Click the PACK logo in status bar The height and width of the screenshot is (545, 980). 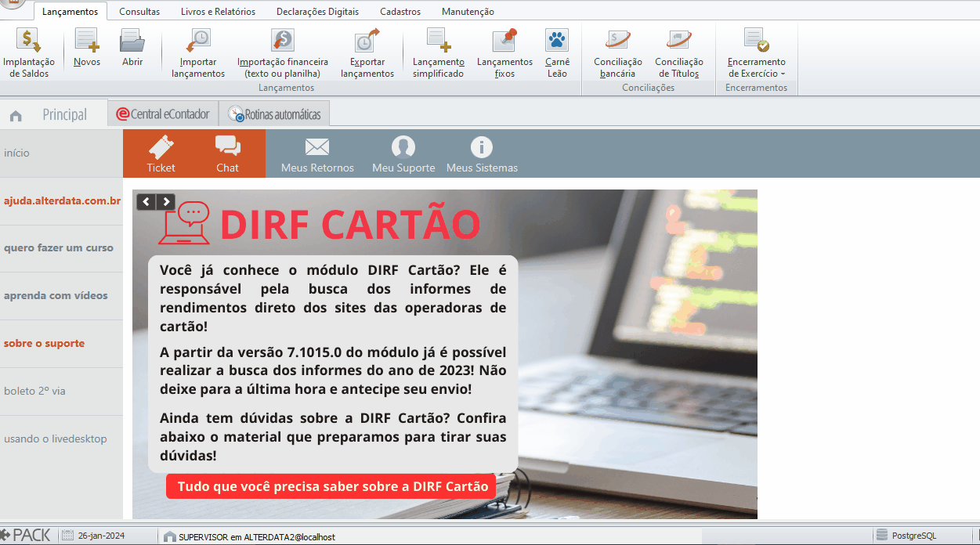[26, 536]
